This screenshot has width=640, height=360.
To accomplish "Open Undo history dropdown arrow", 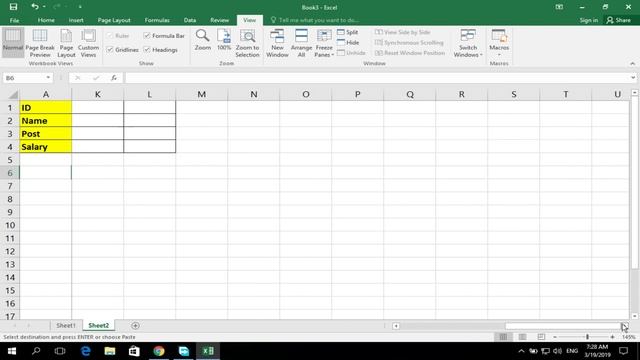I will click(x=44, y=7).
